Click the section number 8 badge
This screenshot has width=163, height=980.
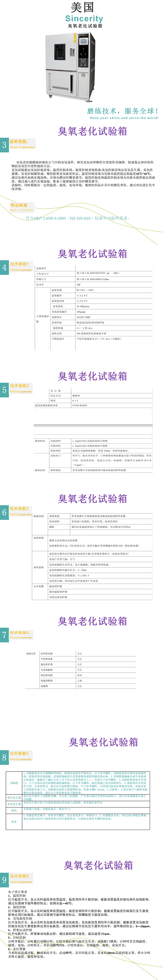click(4, 757)
